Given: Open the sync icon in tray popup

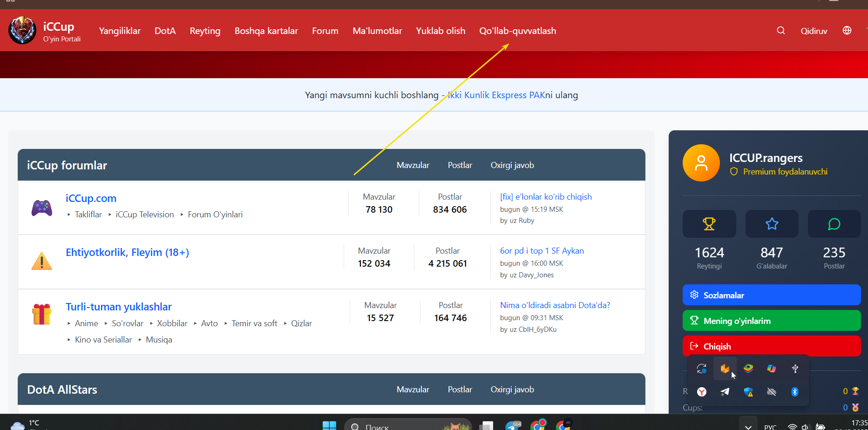Looking at the screenshot, I should click(x=702, y=369).
